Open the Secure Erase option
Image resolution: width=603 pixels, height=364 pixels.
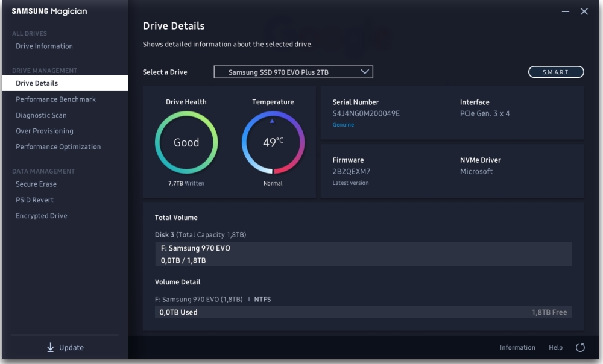36,184
